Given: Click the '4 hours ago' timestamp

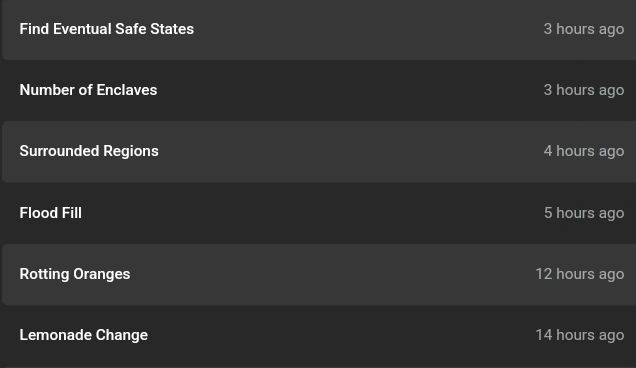Looking at the screenshot, I should click(x=584, y=151).
